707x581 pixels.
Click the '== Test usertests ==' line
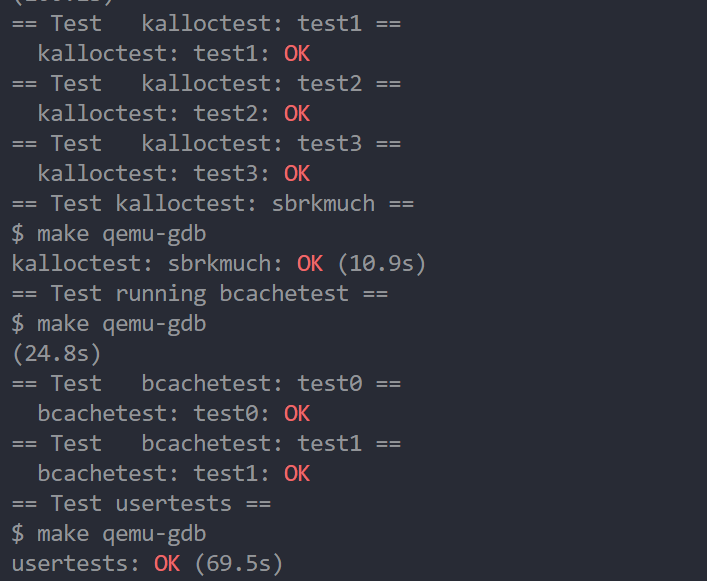tap(142, 504)
